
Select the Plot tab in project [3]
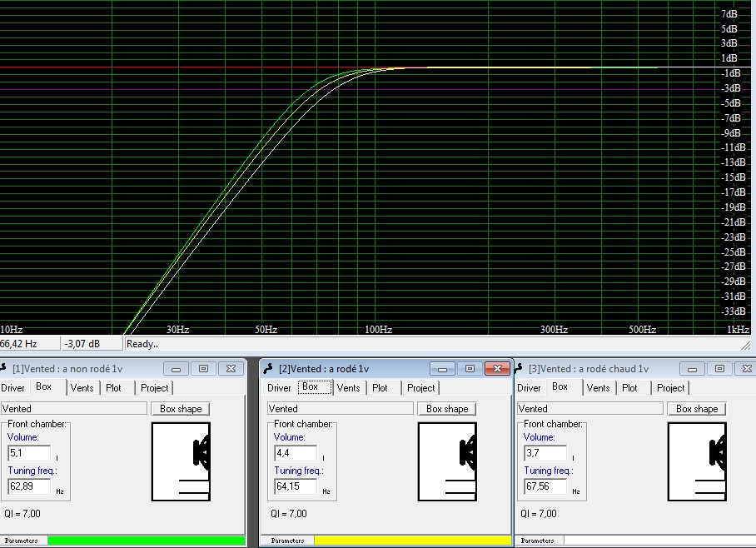(629, 388)
